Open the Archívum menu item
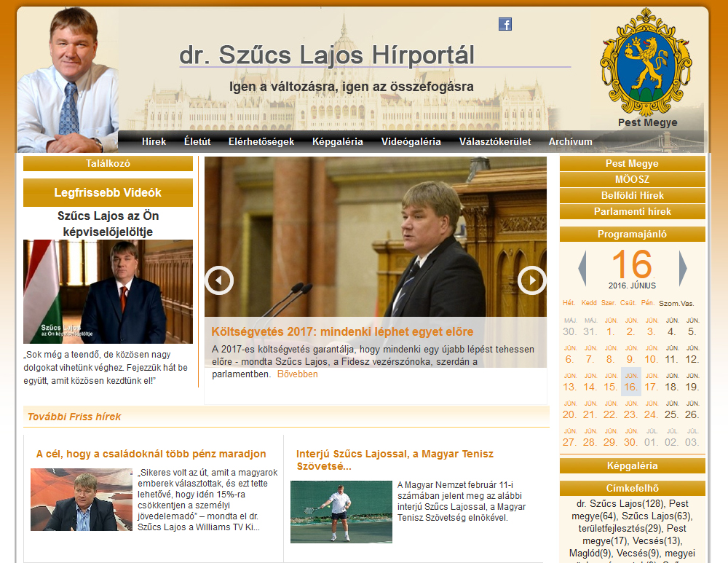This screenshot has width=728, height=563. [571, 142]
